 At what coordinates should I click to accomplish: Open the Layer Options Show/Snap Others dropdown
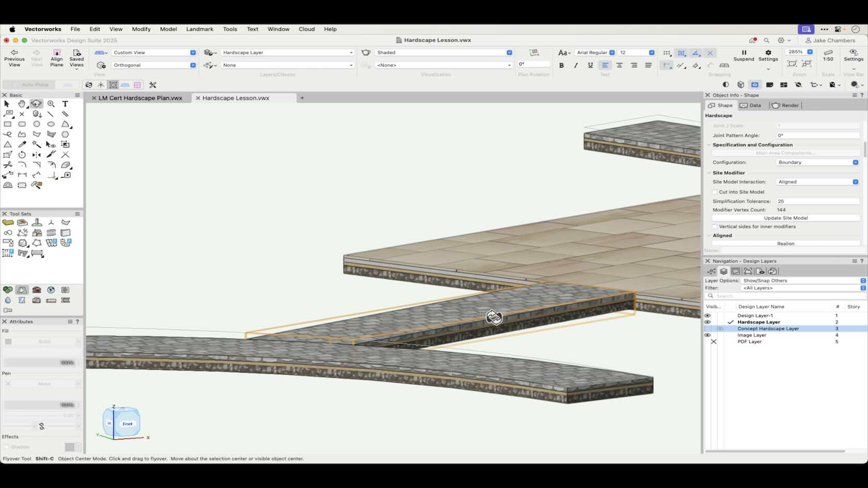coord(862,280)
